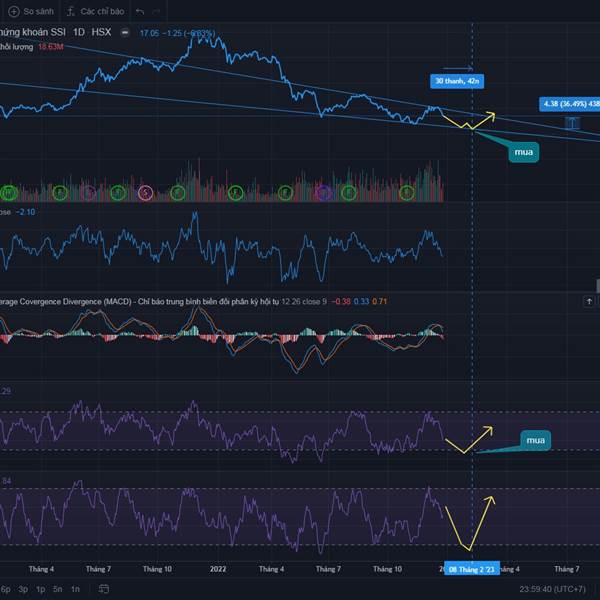Screen dimensions: 600x600
Task: Open the 23:59:40 (UTC+7) timezone menu
Action: 552,589
